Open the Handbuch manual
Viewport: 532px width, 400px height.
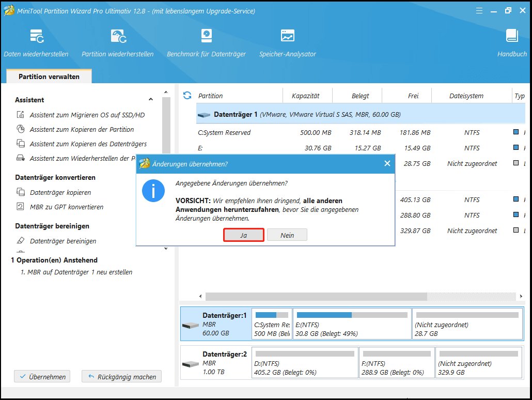coord(512,43)
